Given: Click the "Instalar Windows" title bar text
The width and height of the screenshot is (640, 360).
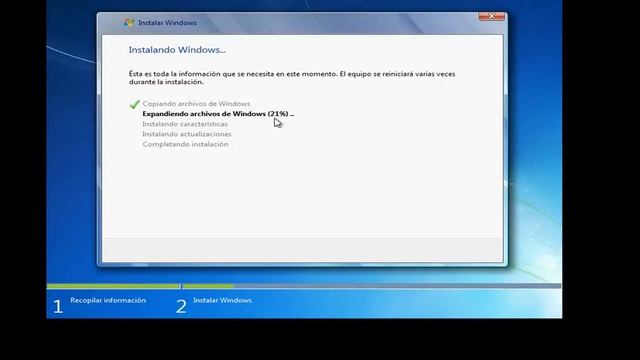Looking at the screenshot, I should click(x=167, y=23).
